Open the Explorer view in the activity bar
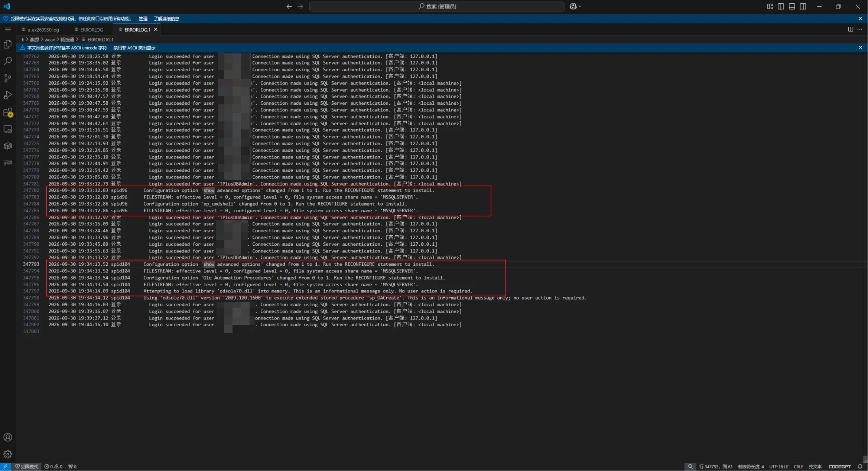The height and width of the screenshot is (471, 868). (x=7, y=44)
